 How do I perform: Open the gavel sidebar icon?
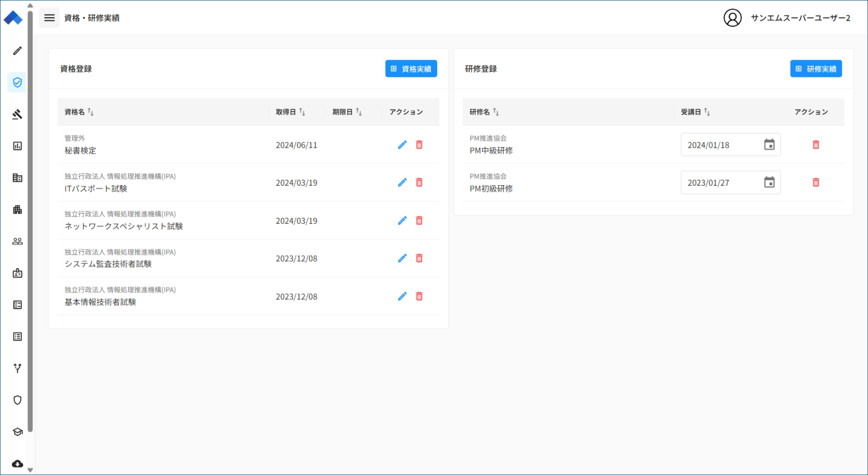(17, 115)
